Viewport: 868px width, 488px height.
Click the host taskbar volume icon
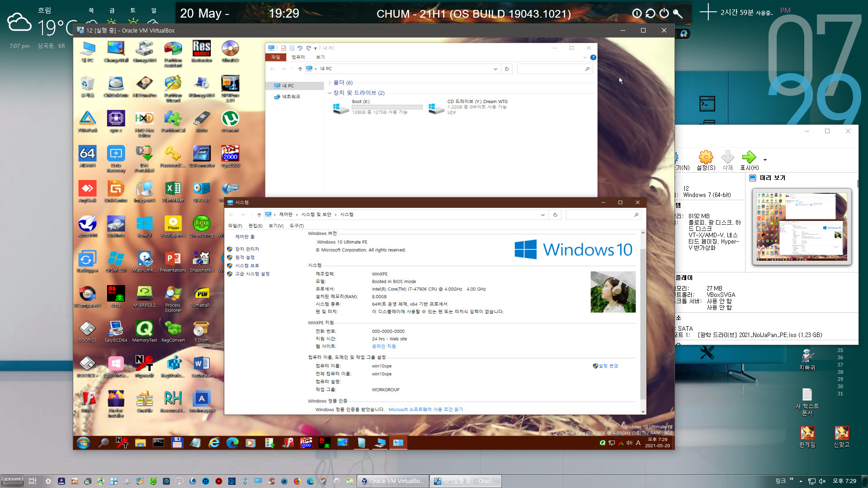822,481
